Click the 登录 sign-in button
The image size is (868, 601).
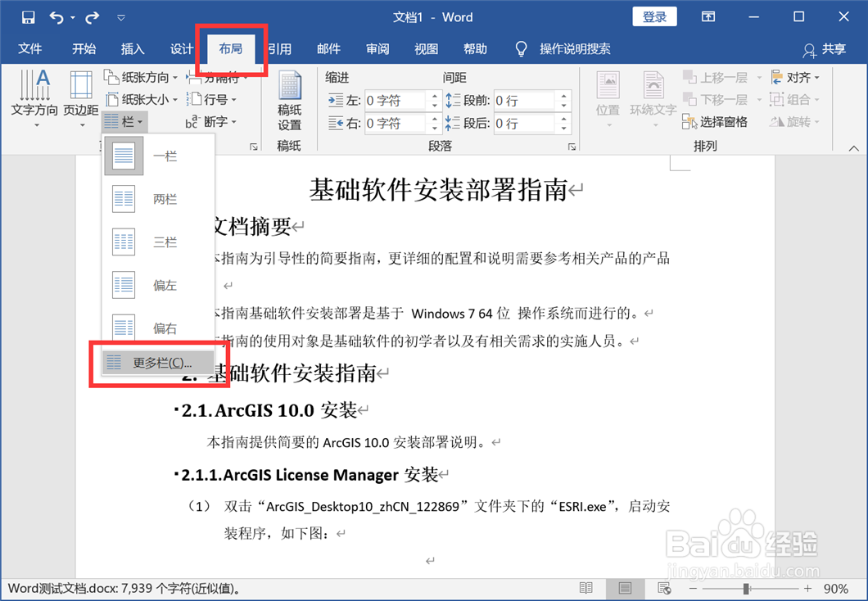654,16
